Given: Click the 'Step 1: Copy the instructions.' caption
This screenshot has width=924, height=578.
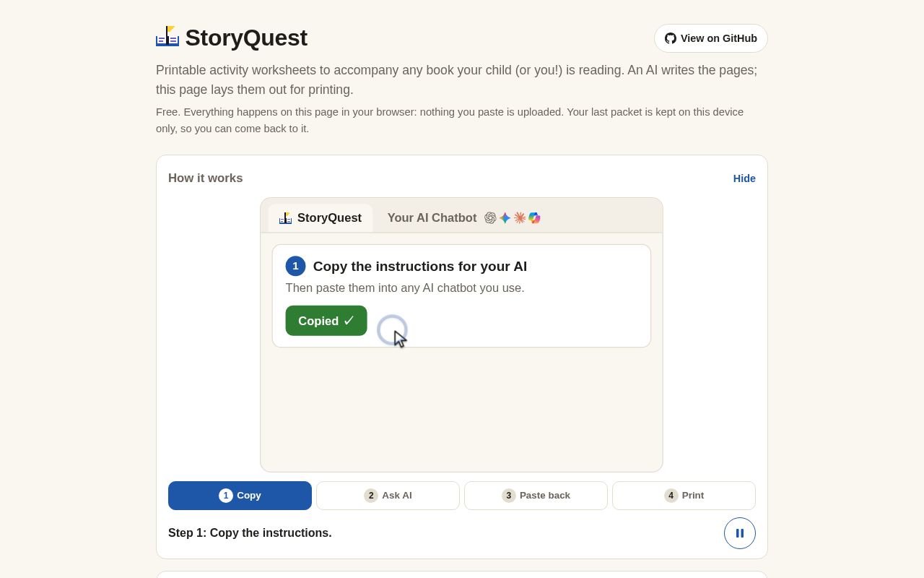Looking at the screenshot, I should pos(250,533).
